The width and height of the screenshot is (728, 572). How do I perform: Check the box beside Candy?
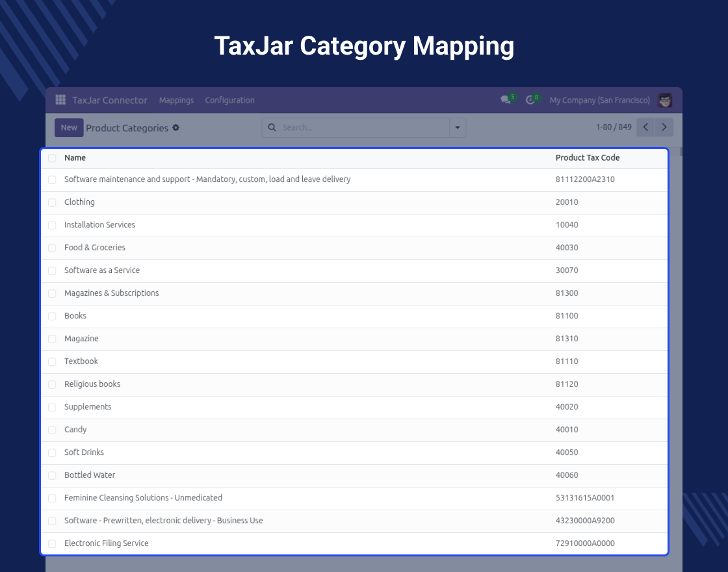point(52,430)
